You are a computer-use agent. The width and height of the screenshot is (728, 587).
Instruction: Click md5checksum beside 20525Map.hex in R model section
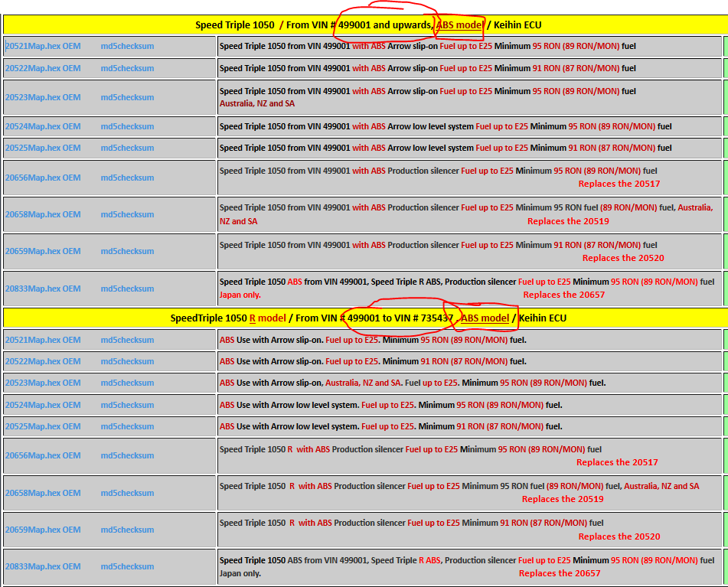[127, 426]
